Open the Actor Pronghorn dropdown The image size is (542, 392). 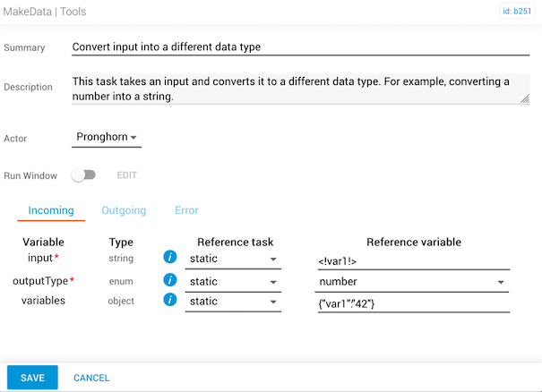coord(107,138)
